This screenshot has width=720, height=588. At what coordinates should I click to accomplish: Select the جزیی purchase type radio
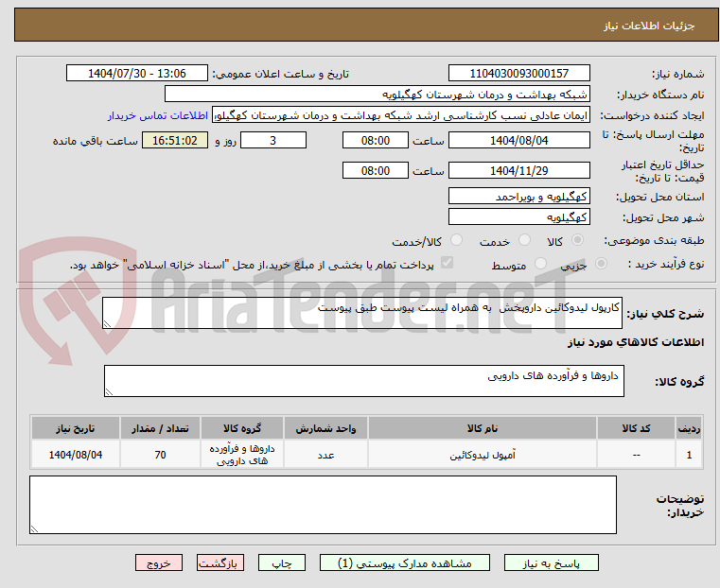click(x=601, y=264)
